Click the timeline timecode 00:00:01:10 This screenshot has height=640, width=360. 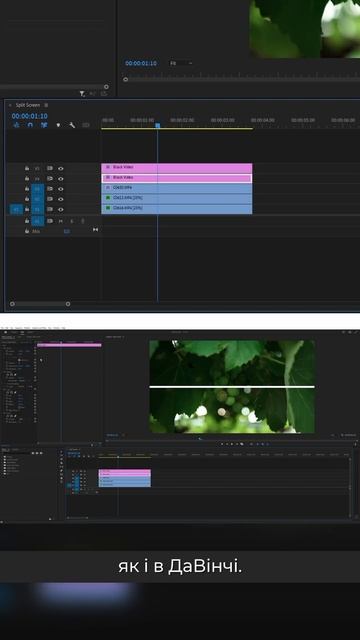29,116
